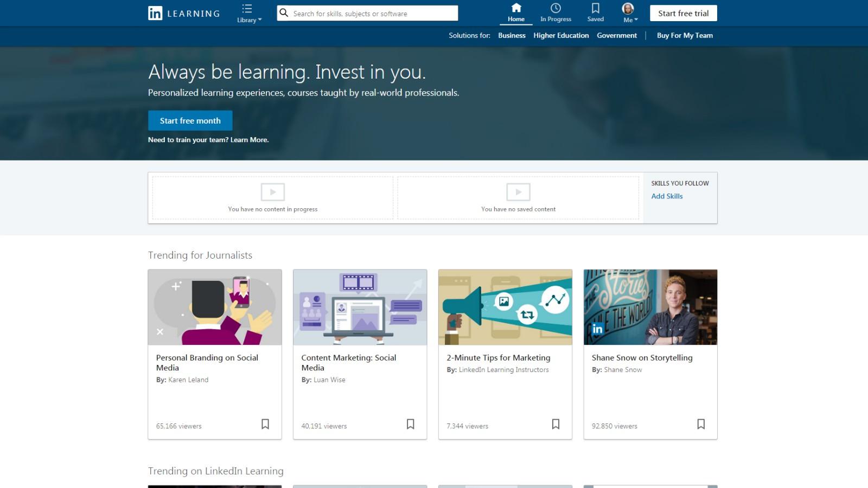
Task: Click the search magnifier icon
Action: (x=284, y=13)
